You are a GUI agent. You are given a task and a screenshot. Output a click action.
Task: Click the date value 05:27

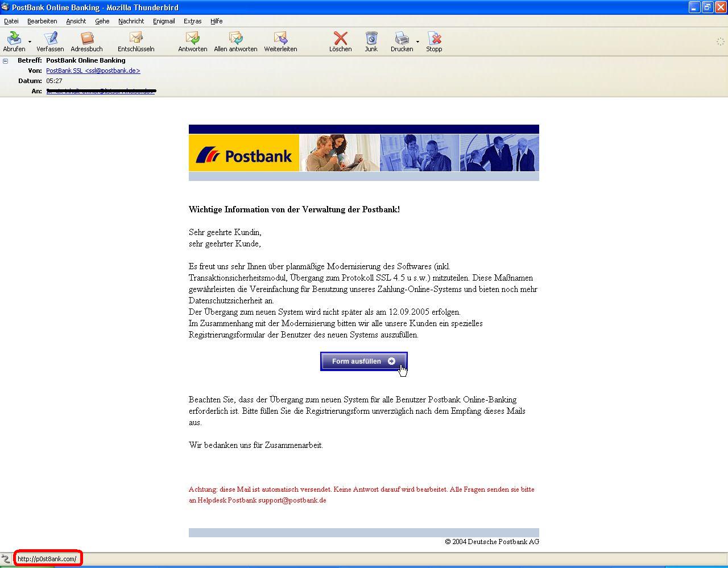coord(54,81)
